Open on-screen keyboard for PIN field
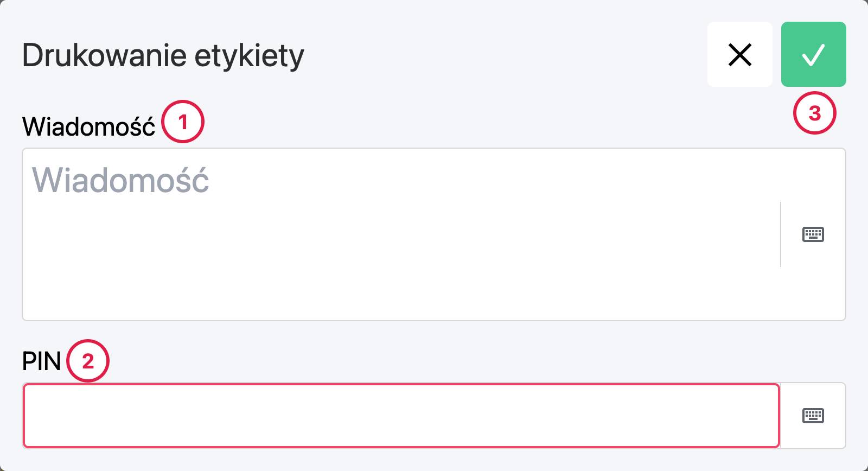This screenshot has height=471, width=868. [813, 416]
